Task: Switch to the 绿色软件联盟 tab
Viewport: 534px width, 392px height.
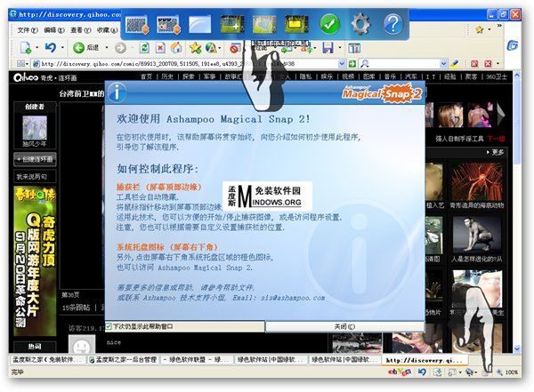Action: pyautogui.click(x=197, y=360)
